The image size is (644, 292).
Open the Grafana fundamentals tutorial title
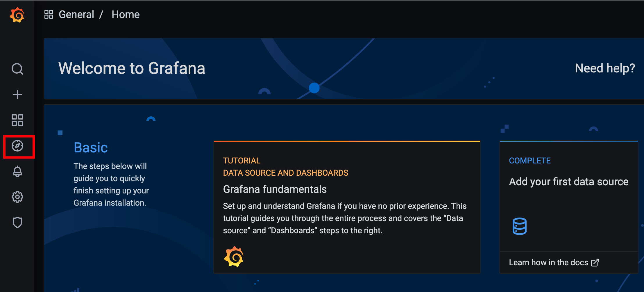pos(275,189)
